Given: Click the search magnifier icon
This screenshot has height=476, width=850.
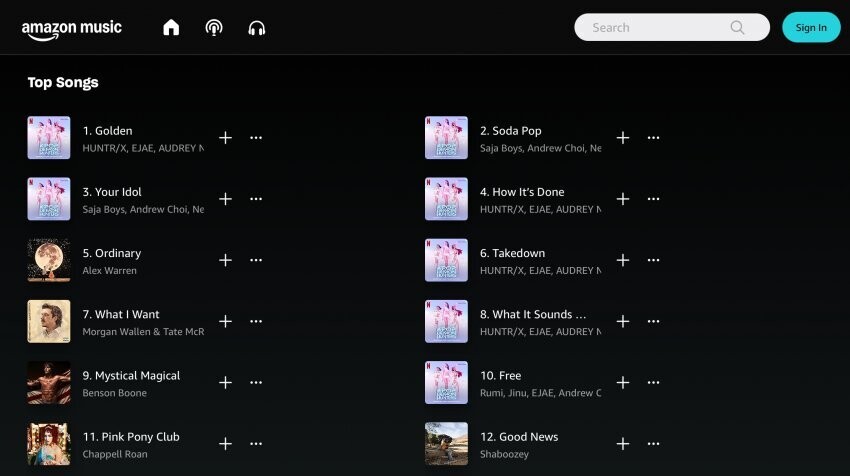Looking at the screenshot, I should (737, 27).
